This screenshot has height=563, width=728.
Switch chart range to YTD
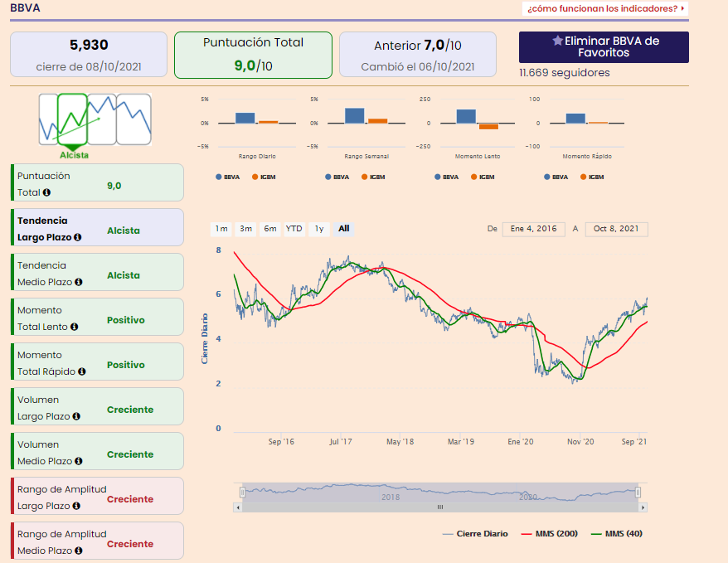tap(294, 229)
